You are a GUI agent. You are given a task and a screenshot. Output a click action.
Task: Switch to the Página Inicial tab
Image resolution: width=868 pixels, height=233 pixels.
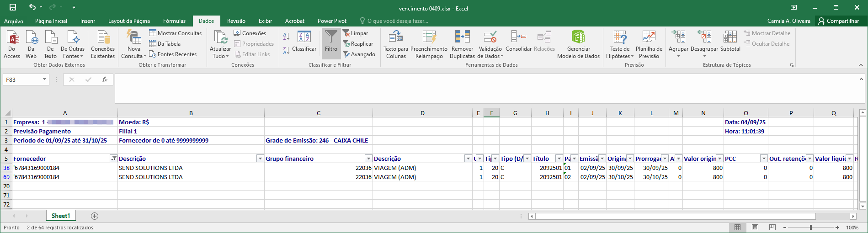pyautogui.click(x=51, y=21)
